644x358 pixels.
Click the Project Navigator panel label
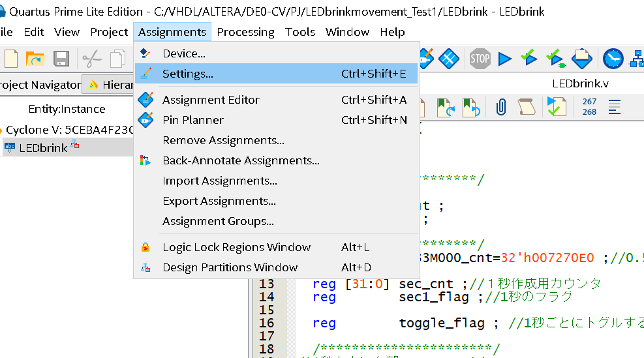click(40, 85)
